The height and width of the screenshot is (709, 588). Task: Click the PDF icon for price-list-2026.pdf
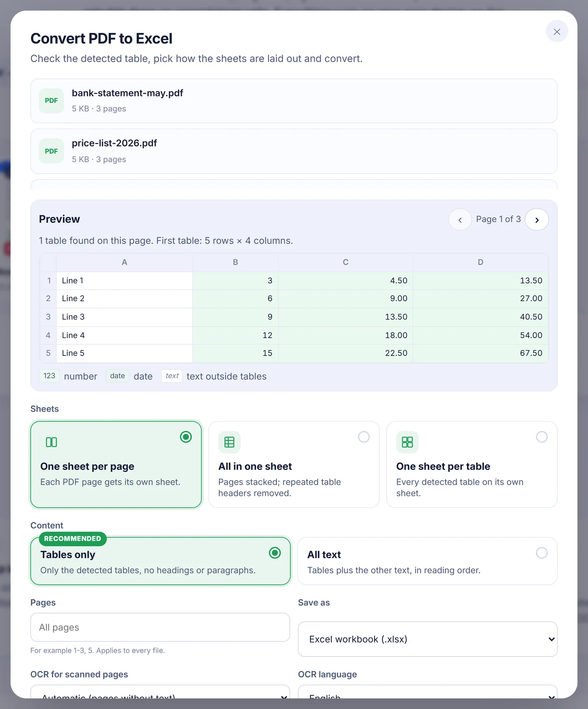tap(51, 151)
